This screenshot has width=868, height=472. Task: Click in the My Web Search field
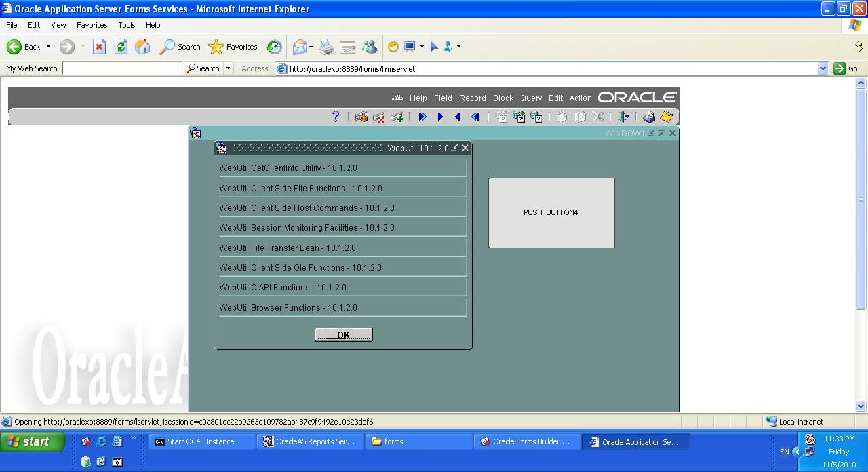122,68
